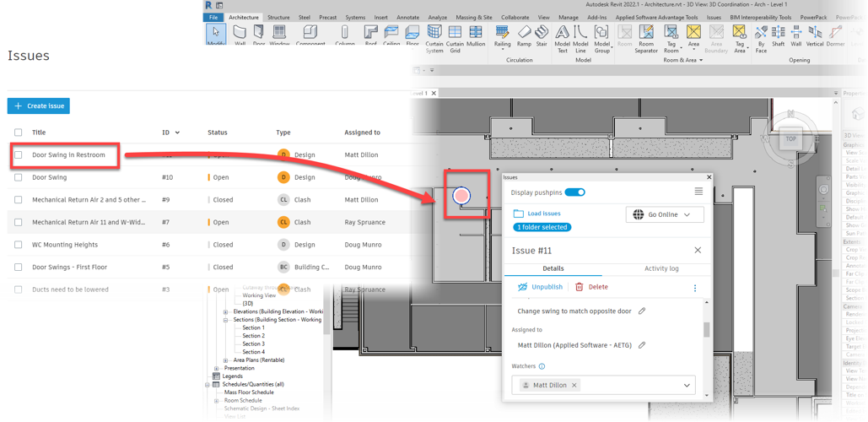Viewport: 868px width, 422px height.
Task: Expand the Presentation tree node
Action: tap(218, 368)
